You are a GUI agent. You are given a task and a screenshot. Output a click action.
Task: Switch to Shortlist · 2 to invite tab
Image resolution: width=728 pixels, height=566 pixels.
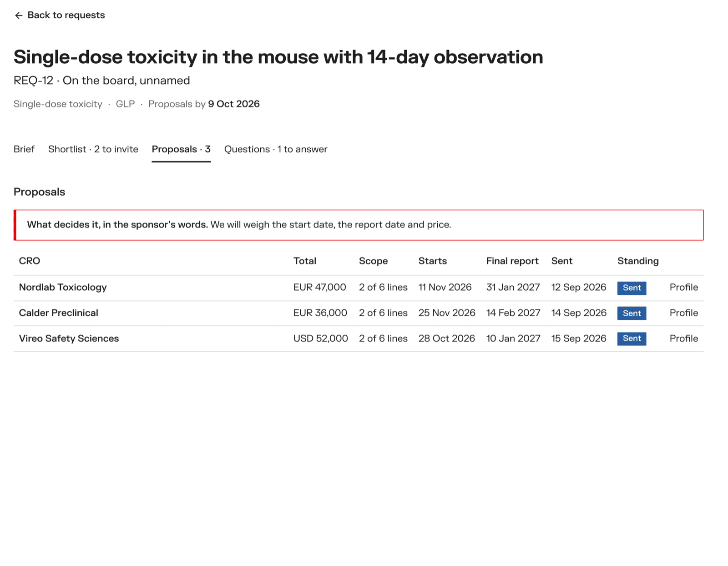[93, 149]
